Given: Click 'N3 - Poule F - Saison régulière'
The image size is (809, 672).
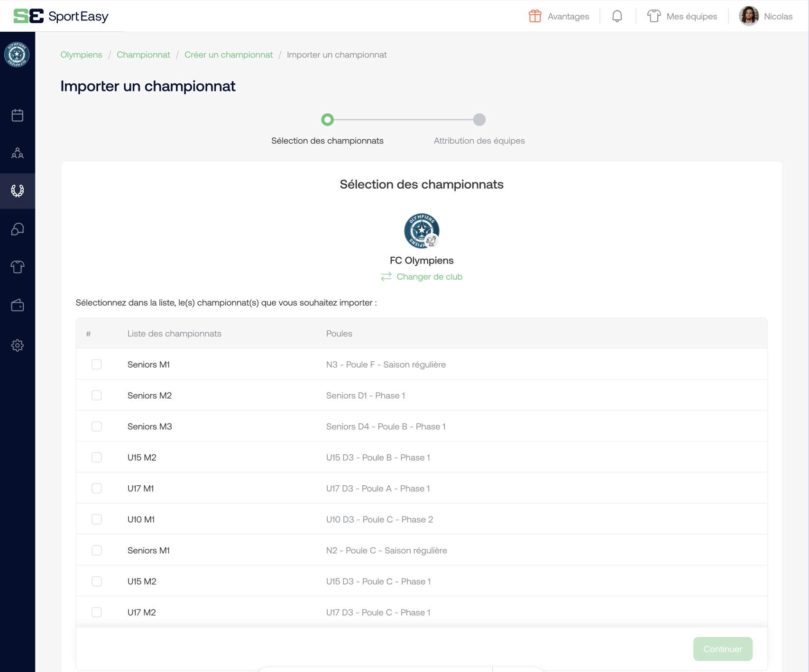Looking at the screenshot, I should coord(386,364).
